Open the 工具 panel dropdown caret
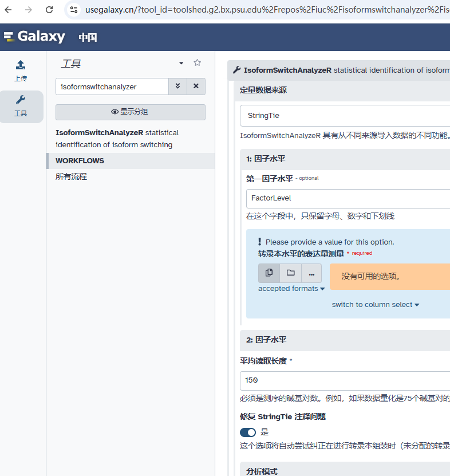 pos(181,63)
